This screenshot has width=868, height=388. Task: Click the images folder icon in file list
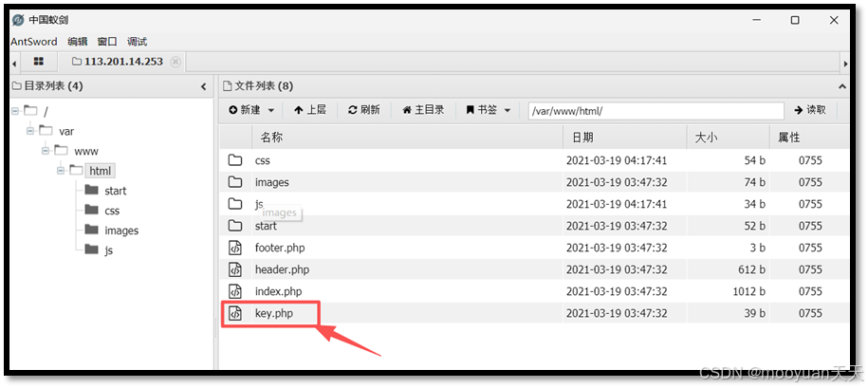235,182
